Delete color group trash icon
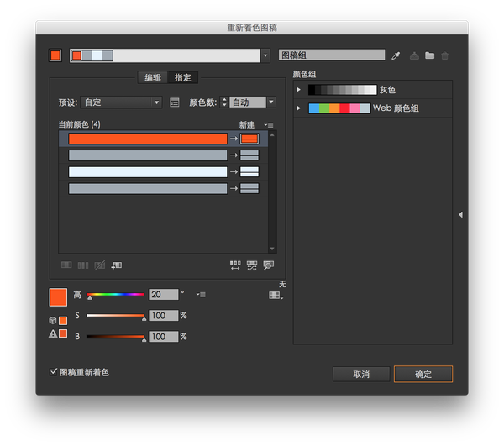The image size is (504, 446). coord(444,55)
